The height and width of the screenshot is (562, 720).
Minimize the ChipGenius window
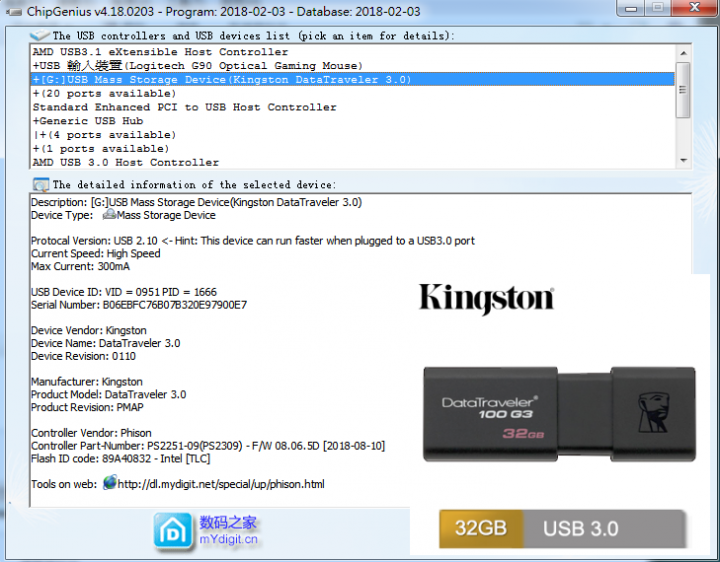(631, 8)
